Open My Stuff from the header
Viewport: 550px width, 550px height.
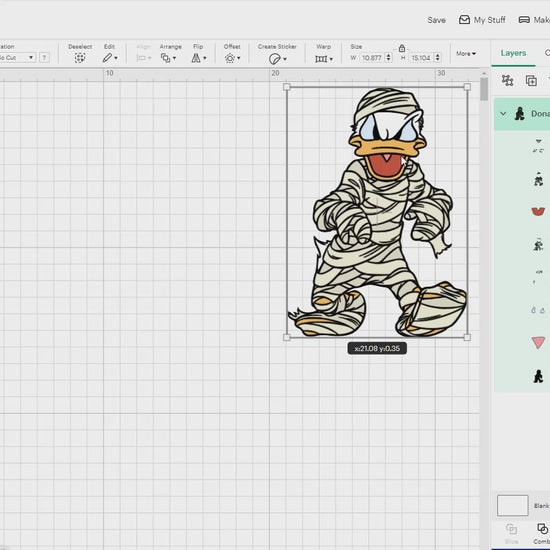point(482,20)
